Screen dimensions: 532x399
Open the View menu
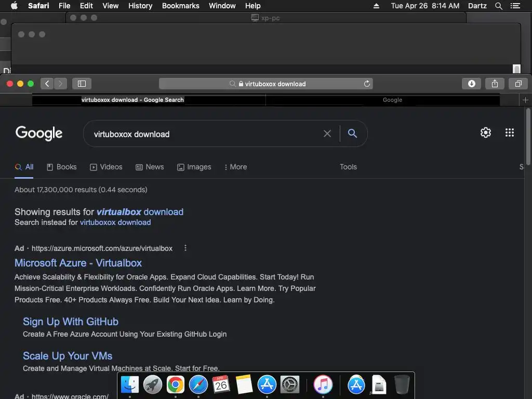(x=110, y=6)
